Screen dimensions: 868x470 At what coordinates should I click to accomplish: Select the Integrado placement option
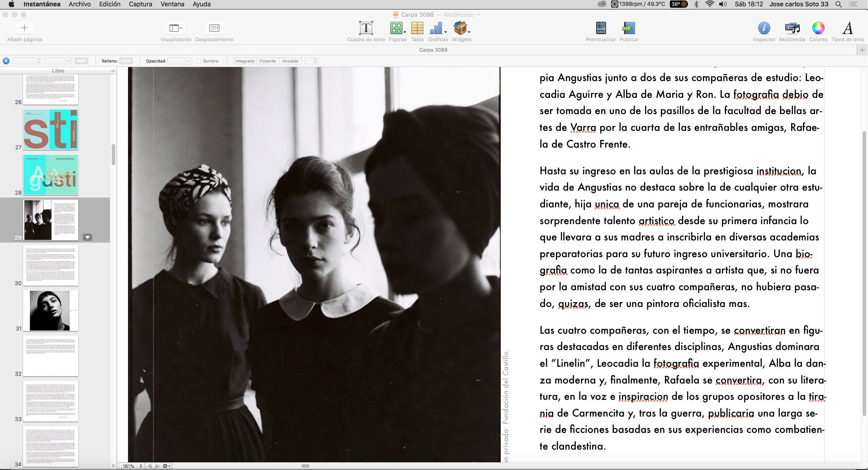[x=245, y=61]
